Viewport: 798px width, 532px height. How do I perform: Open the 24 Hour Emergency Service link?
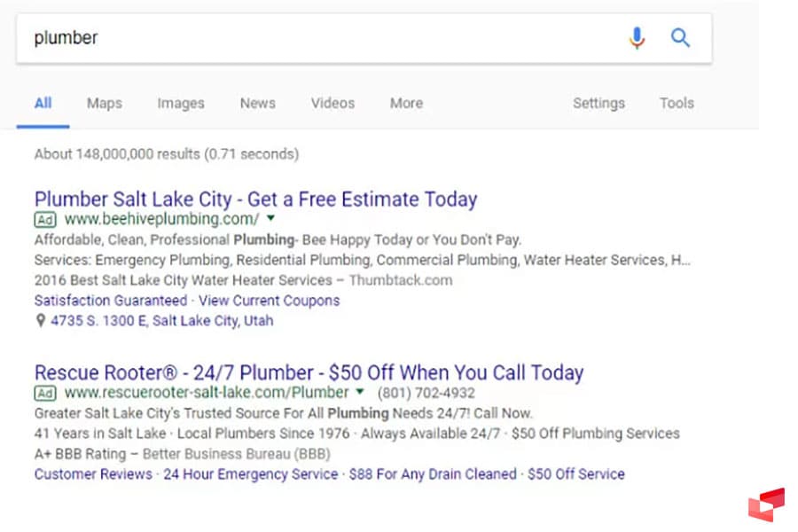(x=250, y=474)
